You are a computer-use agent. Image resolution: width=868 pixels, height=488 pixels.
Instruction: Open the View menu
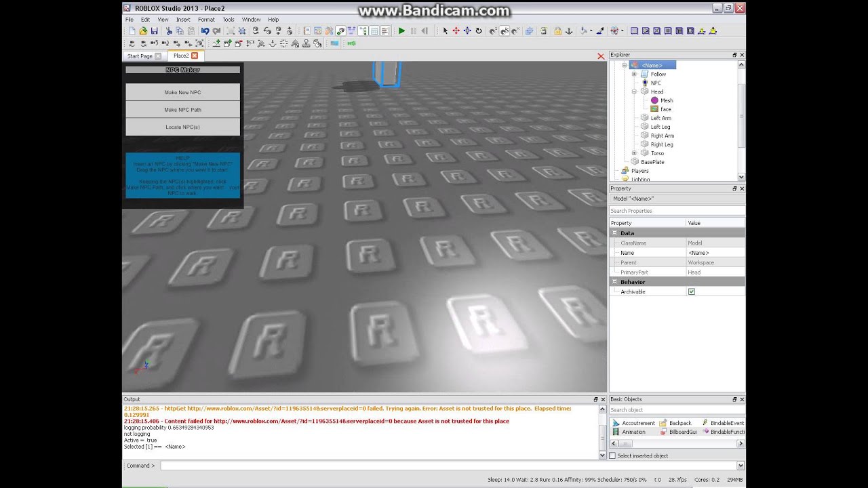(x=163, y=20)
